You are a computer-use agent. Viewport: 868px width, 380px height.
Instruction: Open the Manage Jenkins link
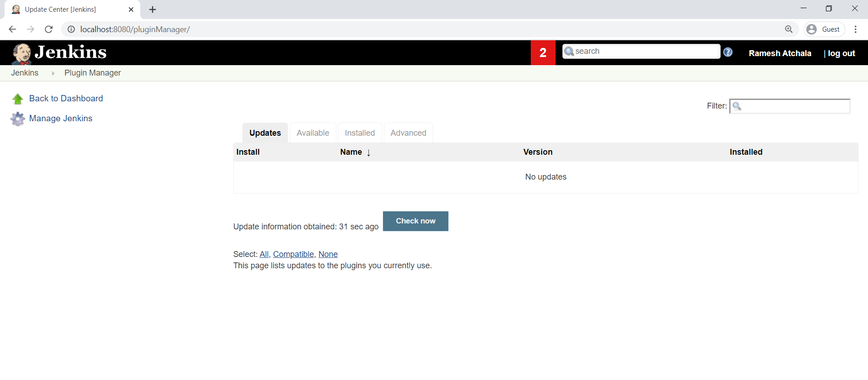(x=61, y=119)
